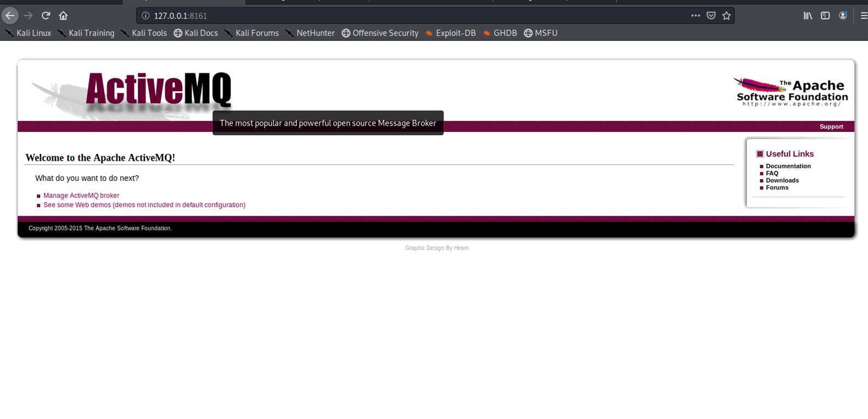The image size is (868, 419).
Task: Click the Copyright 2005-2015 footer text
Action: pyautogui.click(x=100, y=228)
